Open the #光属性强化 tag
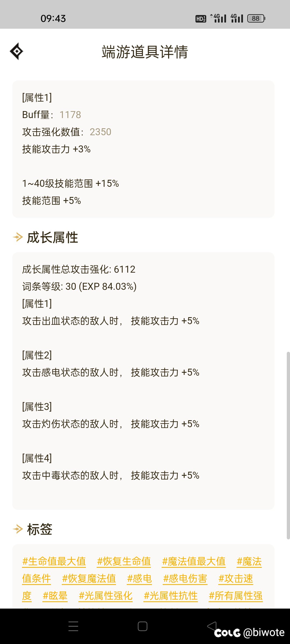The height and width of the screenshot is (644, 290). click(106, 596)
